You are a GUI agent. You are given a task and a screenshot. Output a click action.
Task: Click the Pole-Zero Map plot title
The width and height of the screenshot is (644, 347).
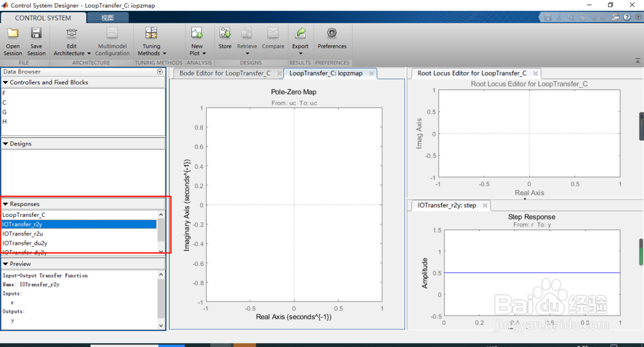(x=294, y=92)
